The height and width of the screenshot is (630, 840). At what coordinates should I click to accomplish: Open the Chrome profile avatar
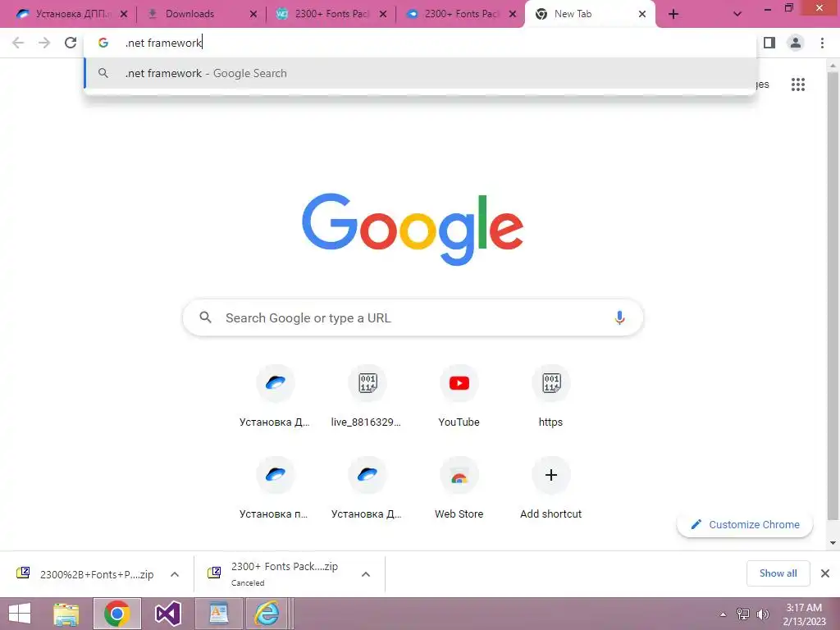pos(796,43)
